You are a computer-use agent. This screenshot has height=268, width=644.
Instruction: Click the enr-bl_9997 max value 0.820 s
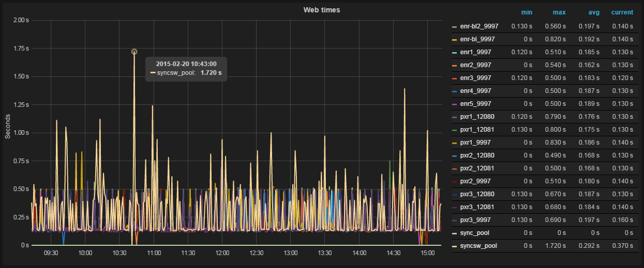pyautogui.click(x=555, y=39)
